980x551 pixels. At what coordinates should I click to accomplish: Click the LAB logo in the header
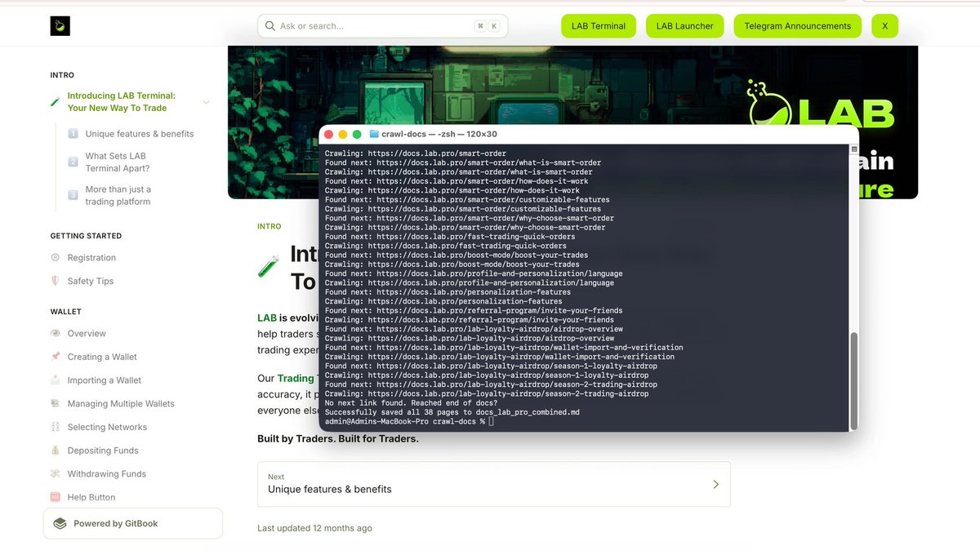[60, 26]
